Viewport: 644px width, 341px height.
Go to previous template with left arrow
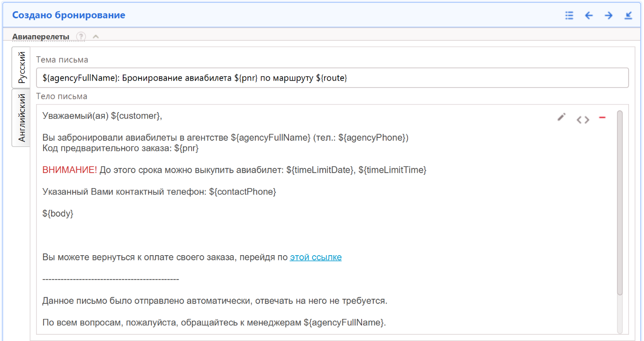coord(589,15)
